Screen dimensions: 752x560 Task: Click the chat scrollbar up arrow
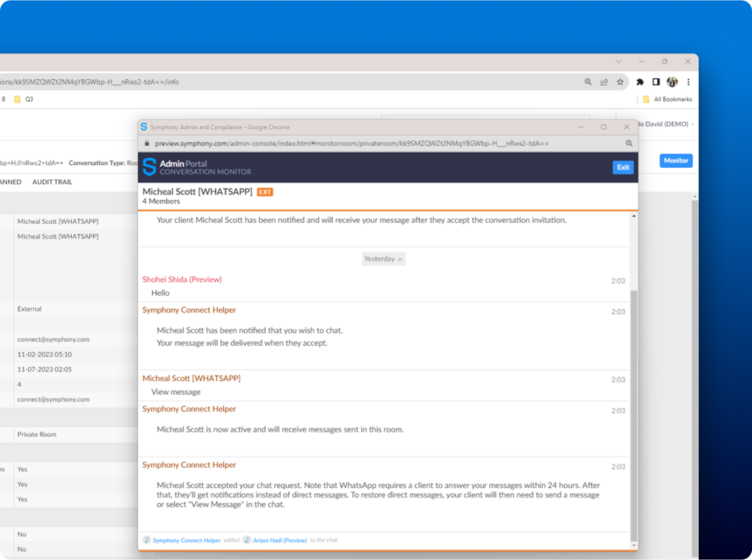(634, 217)
